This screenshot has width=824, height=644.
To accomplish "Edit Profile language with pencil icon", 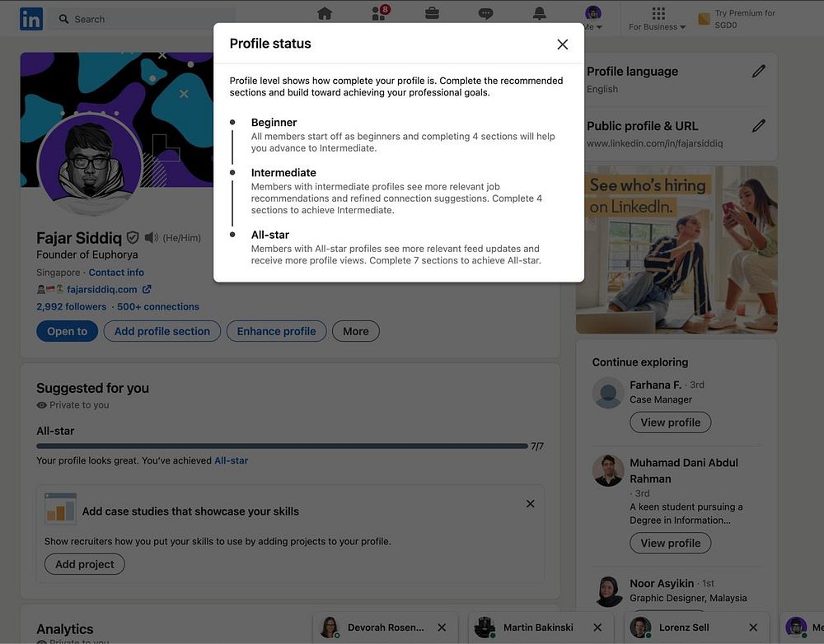I will (758, 72).
